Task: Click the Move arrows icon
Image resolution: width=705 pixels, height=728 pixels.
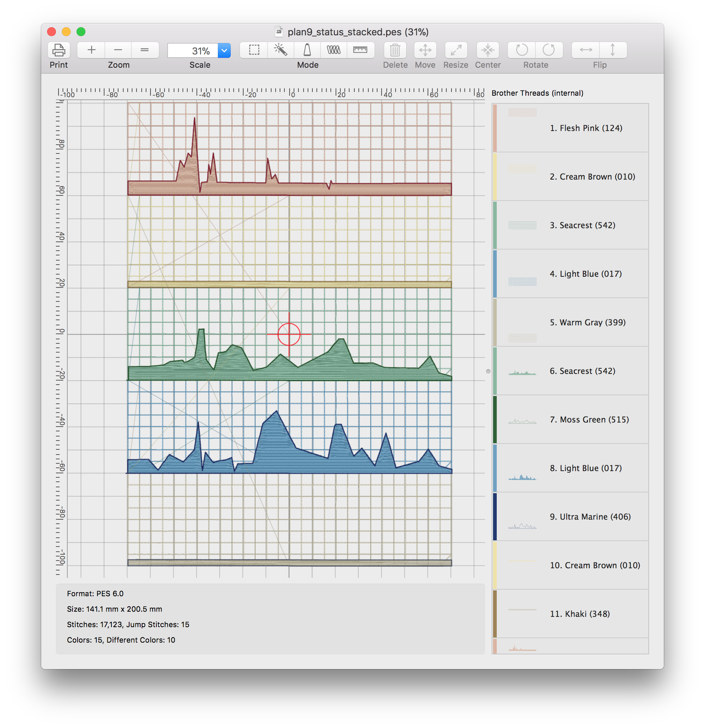Action: coord(425,50)
